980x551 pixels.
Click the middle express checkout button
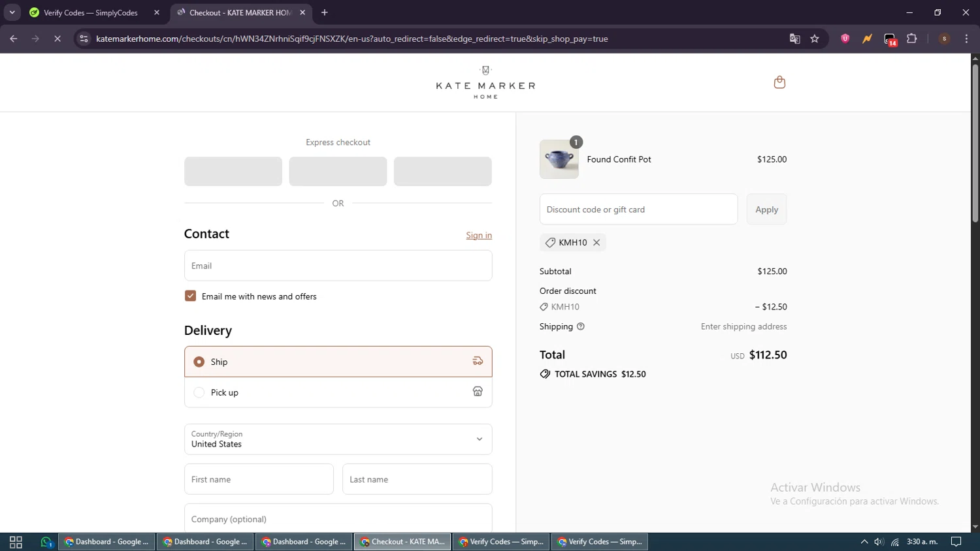pos(338,171)
